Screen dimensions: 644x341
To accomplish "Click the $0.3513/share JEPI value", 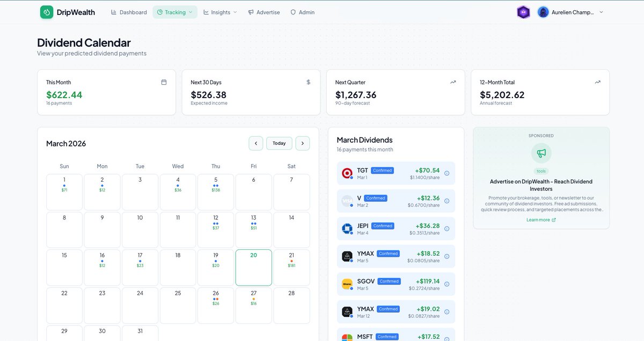I will (425, 233).
